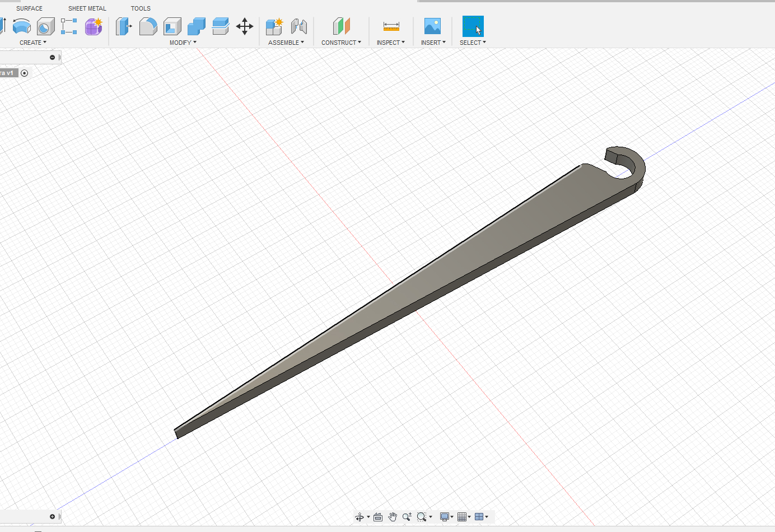Select the Revolve tool icon
The image size is (775, 532).
(x=22, y=26)
